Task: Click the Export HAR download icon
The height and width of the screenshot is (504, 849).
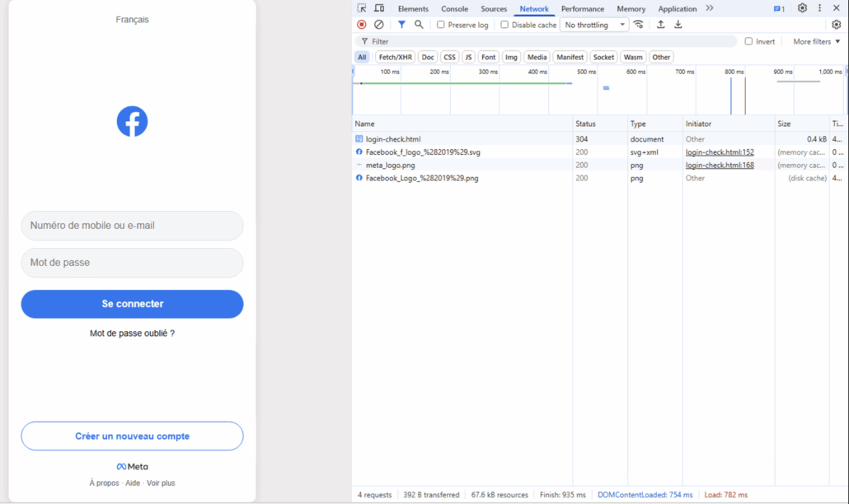Action: 678,25
